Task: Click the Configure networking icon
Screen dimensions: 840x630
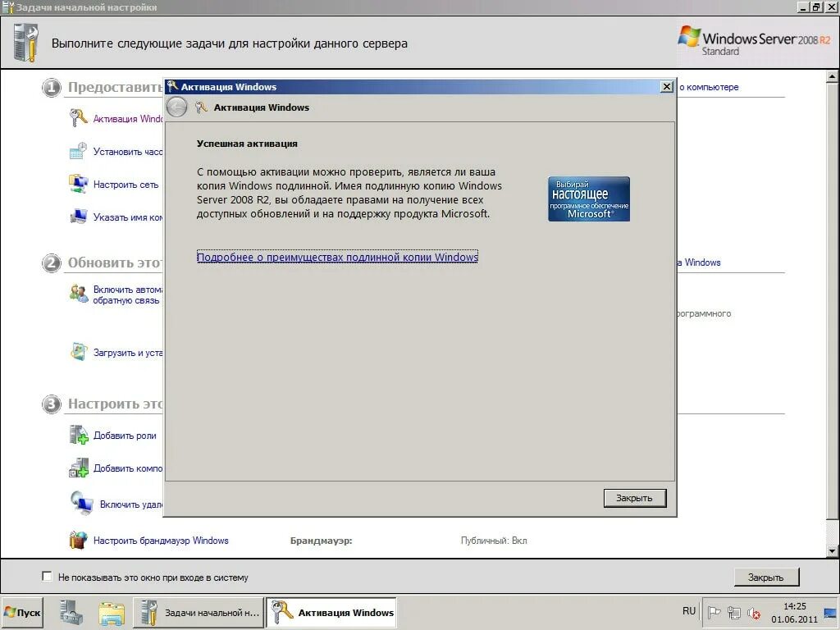Action: [78, 184]
